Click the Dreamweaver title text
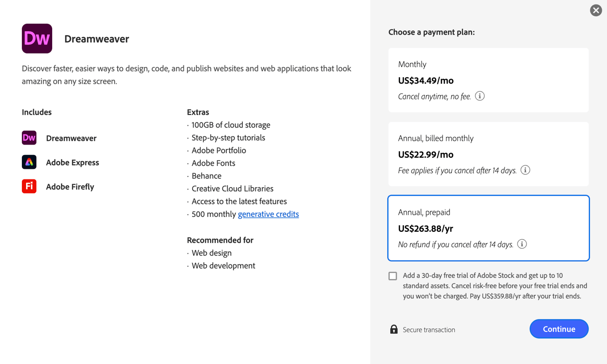 coord(97,39)
